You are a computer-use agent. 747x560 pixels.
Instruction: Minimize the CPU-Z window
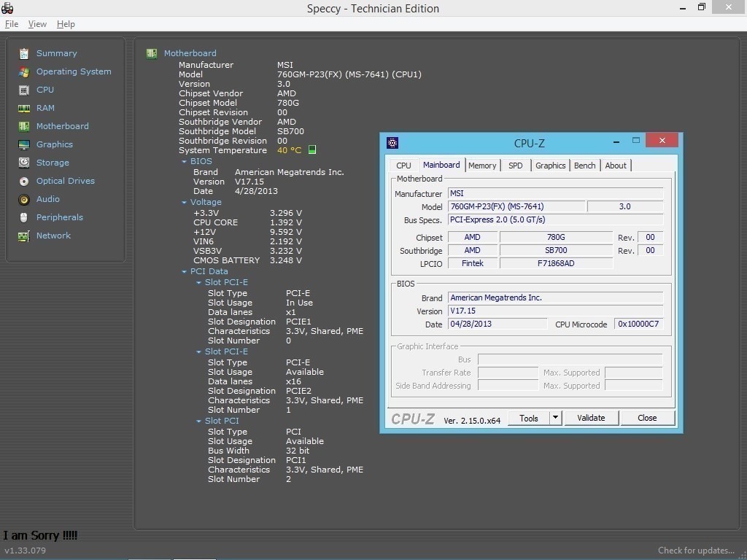click(x=616, y=141)
